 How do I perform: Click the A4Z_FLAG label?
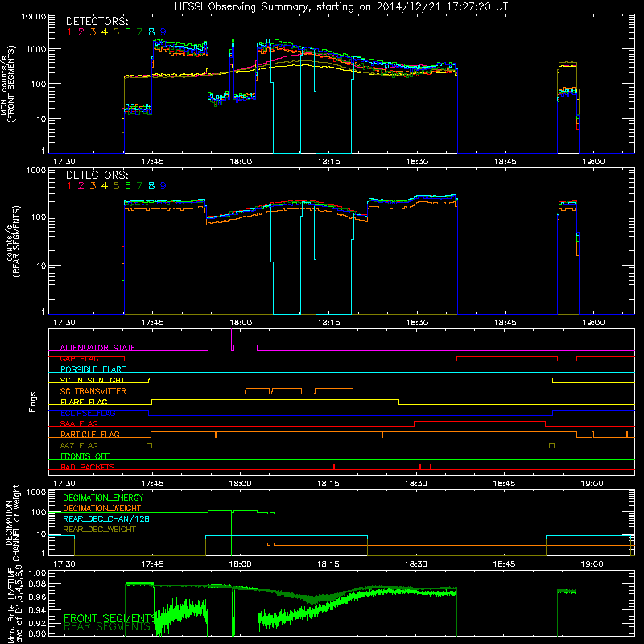(x=79, y=445)
